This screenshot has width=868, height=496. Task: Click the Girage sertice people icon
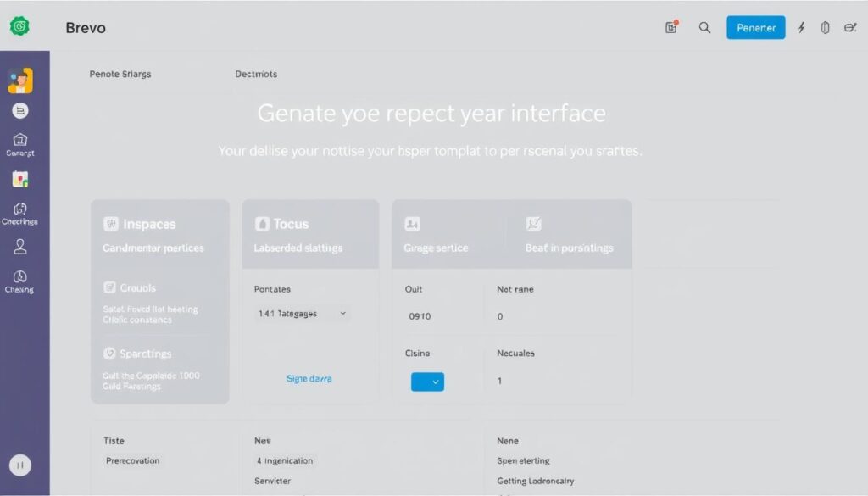[x=413, y=224]
